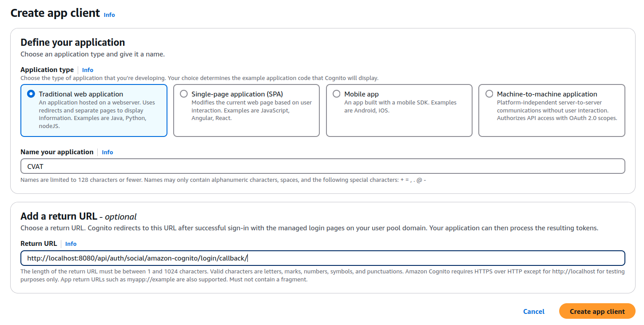Click the Define your application heading
644x325 pixels.
(x=73, y=43)
